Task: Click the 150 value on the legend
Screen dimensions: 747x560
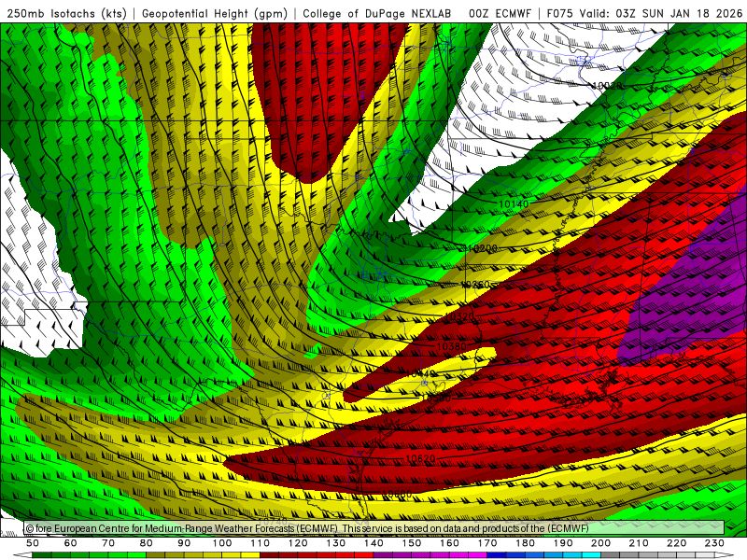Action: tap(411, 543)
